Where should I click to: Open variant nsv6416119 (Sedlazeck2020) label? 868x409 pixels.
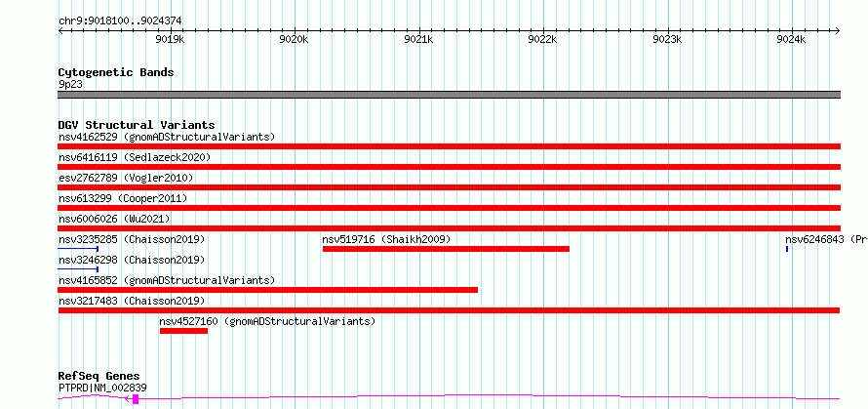pos(135,157)
